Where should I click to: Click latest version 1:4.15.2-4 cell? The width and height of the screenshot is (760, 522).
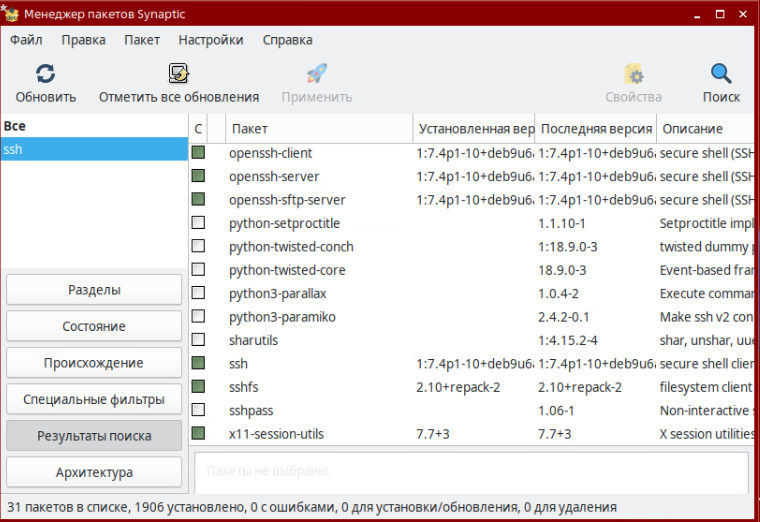pyautogui.click(x=568, y=340)
